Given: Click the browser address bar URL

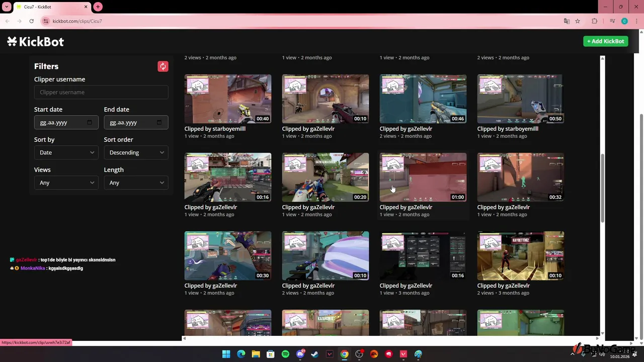Looking at the screenshot, I should [x=77, y=21].
